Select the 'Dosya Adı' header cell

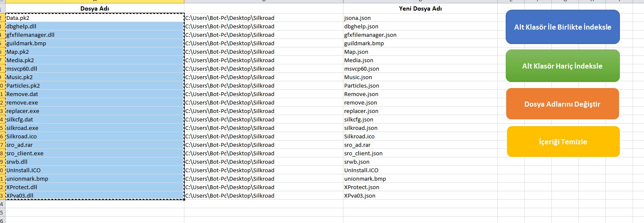[x=95, y=8]
